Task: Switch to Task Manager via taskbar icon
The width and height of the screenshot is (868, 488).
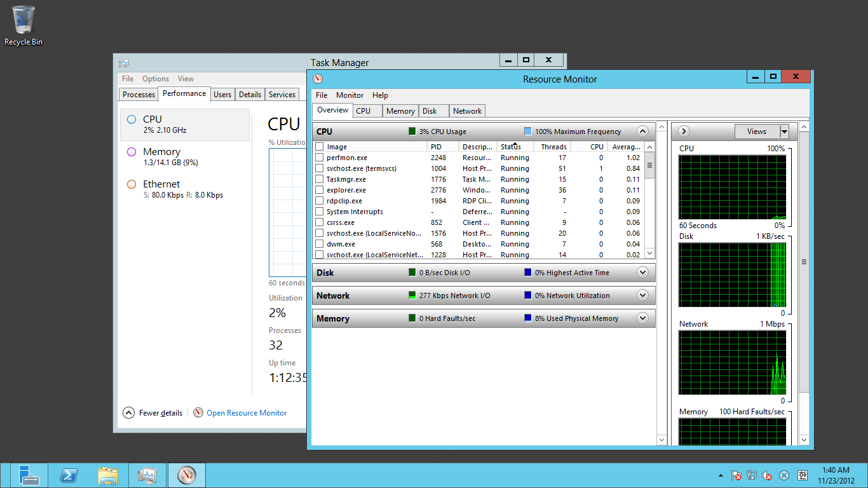Action: [147, 475]
